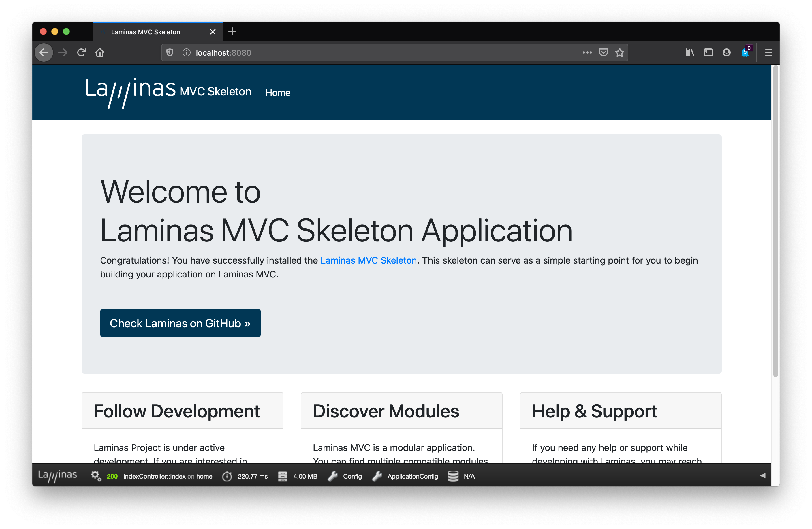The width and height of the screenshot is (812, 529).
Task: Click the 200 status code
Action: click(112, 476)
